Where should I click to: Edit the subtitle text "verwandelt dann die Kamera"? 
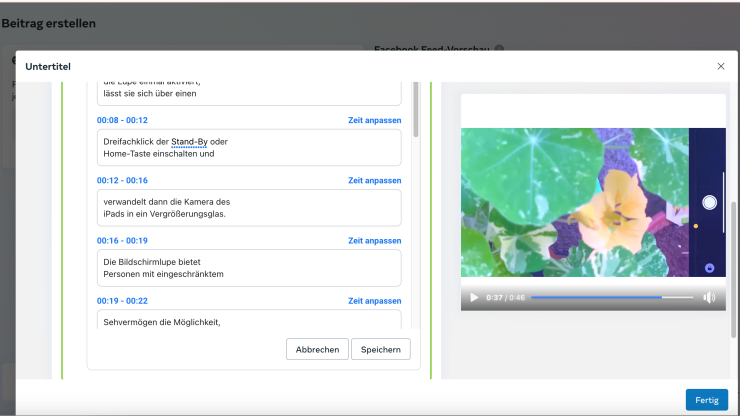(x=249, y=208)
